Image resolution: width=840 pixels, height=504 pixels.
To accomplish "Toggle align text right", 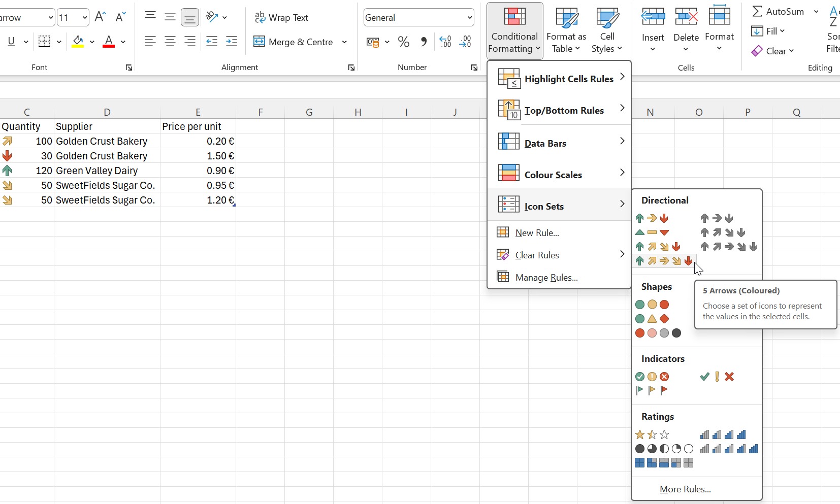I will (x=190, y=42).
